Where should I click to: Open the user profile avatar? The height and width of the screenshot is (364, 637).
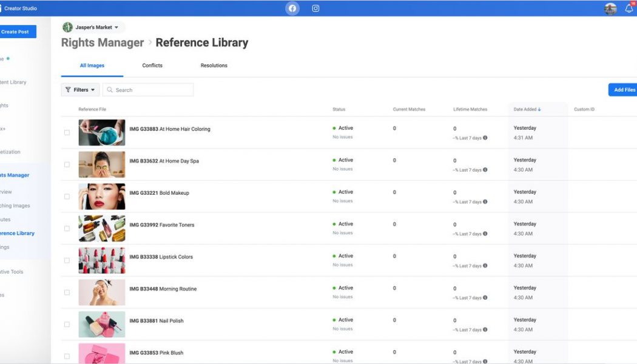click(x=610, y=8)
